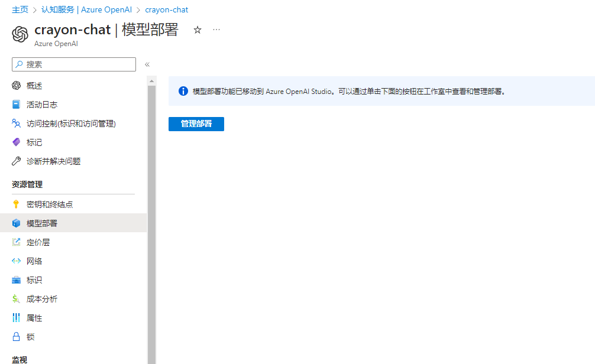The width and height of the screenshot is (595, 364).
Task: Click the OpenAI logo beside crayon-chat title
Action: [20, 34]
